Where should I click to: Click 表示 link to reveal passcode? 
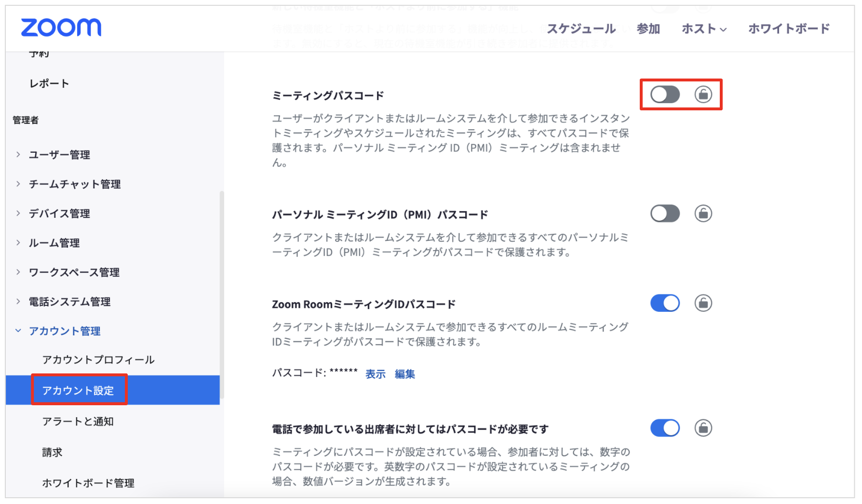point(376,374)
